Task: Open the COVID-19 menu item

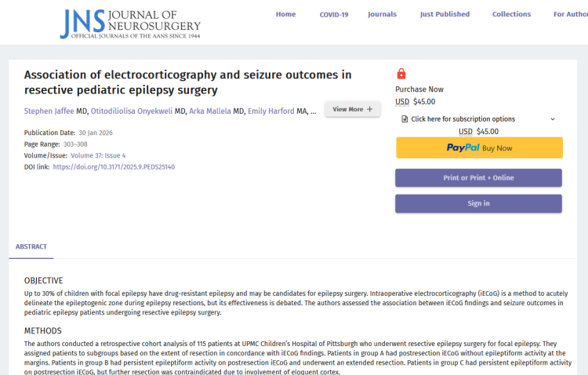Action: pos(334,15)
